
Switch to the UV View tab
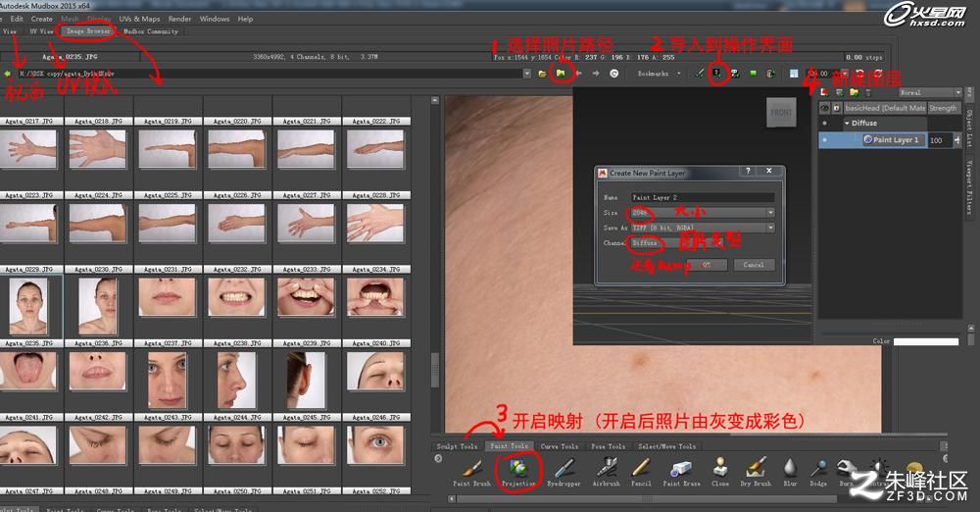click(41, 31)
